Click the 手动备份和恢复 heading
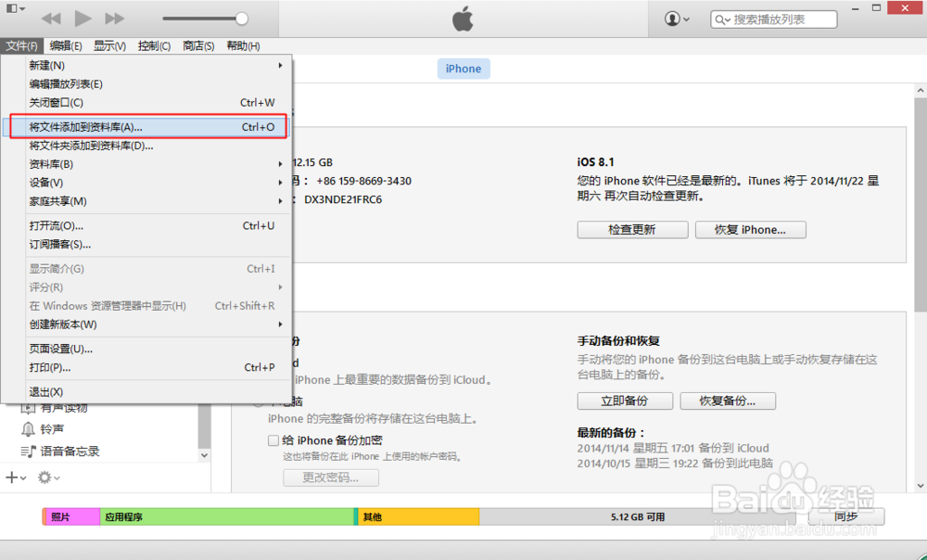 click(x=618, y=341)
